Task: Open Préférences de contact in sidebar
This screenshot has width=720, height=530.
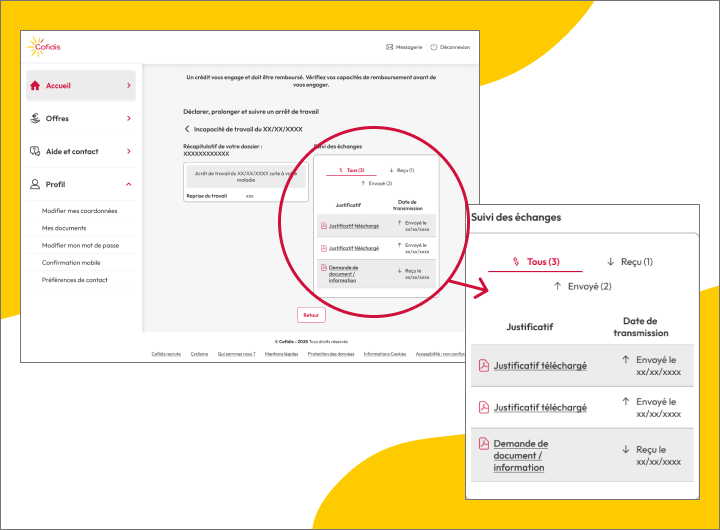Action: [x=75, y=280]
